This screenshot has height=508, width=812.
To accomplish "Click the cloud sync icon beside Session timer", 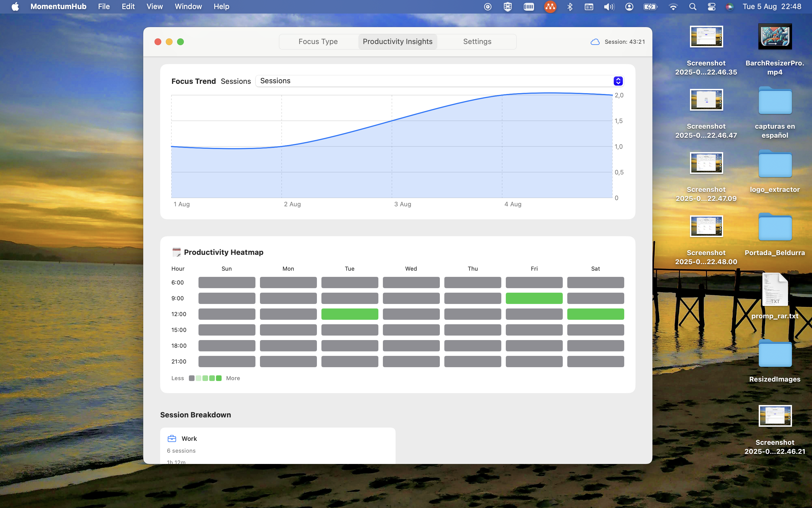I will 595,42.
